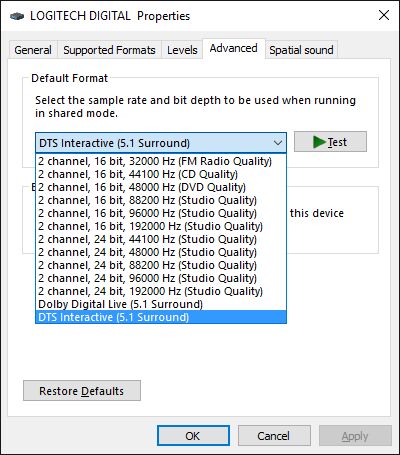Screen dimensions: 400x455
Task: Click the Apply button
Action: pyautogui.click(x=355, y=436)
